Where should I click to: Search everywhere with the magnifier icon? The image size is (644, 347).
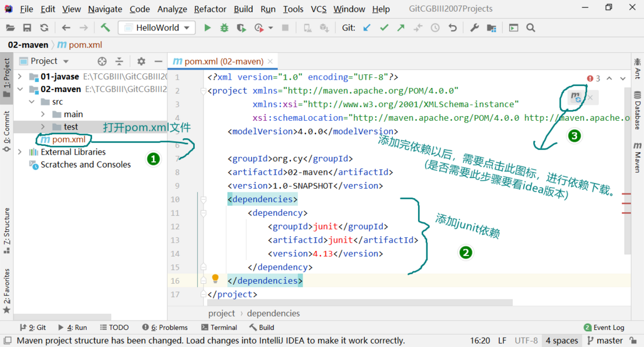(x=531, y=28)
